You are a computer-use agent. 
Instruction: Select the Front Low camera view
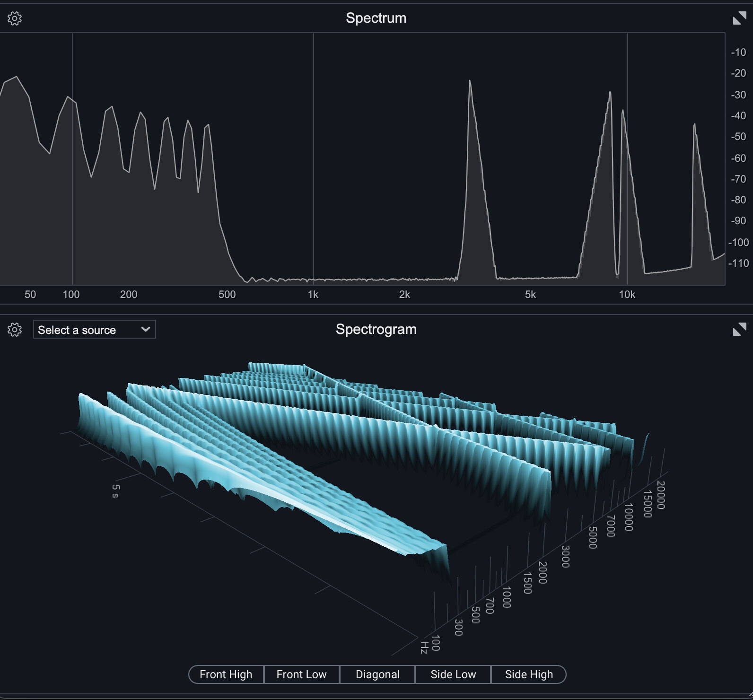click(301, 674)
